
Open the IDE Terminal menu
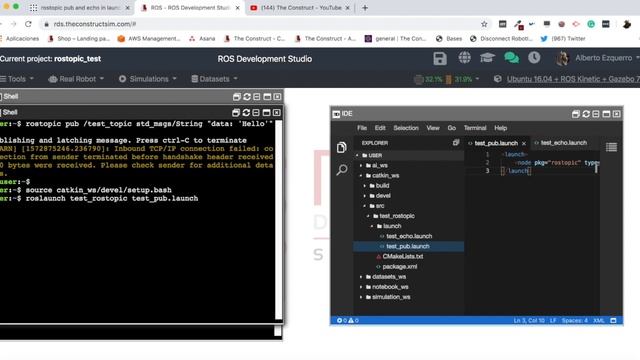(475, 128)
